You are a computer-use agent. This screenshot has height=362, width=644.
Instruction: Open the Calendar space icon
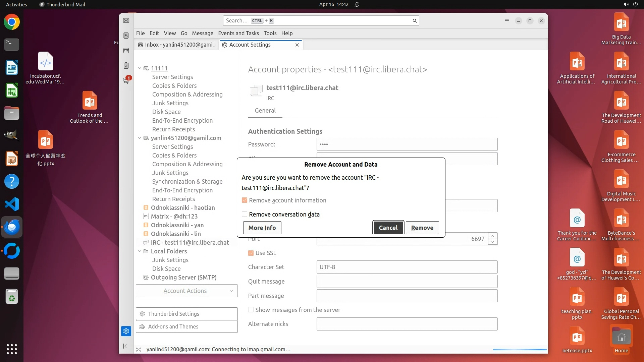(126, 51)
